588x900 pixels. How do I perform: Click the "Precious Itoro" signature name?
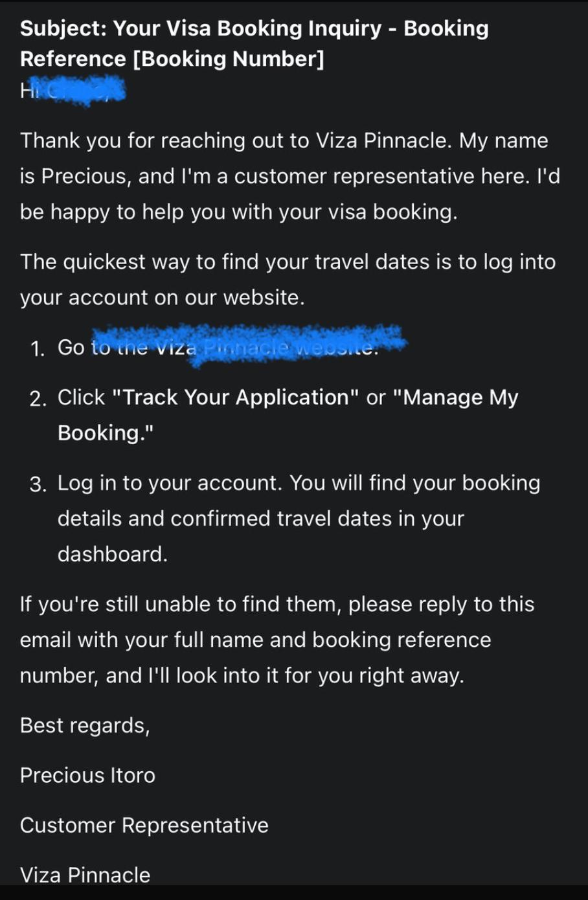click(87, 775)
